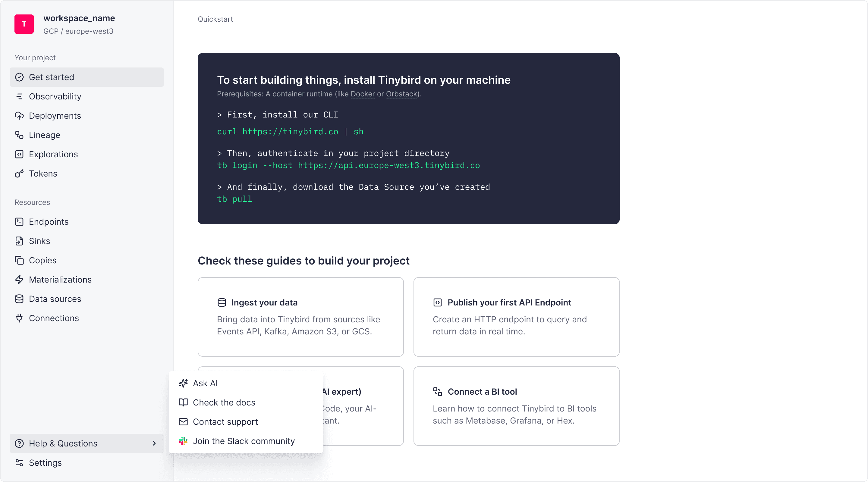Click the Slack logo icon
Viewport: 868px width, 482px height.
tap(183, 441)
